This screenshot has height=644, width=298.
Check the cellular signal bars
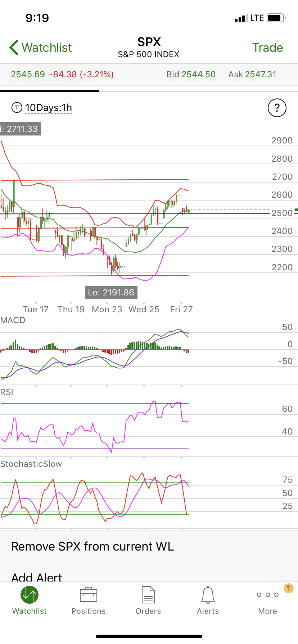[241, 18]
